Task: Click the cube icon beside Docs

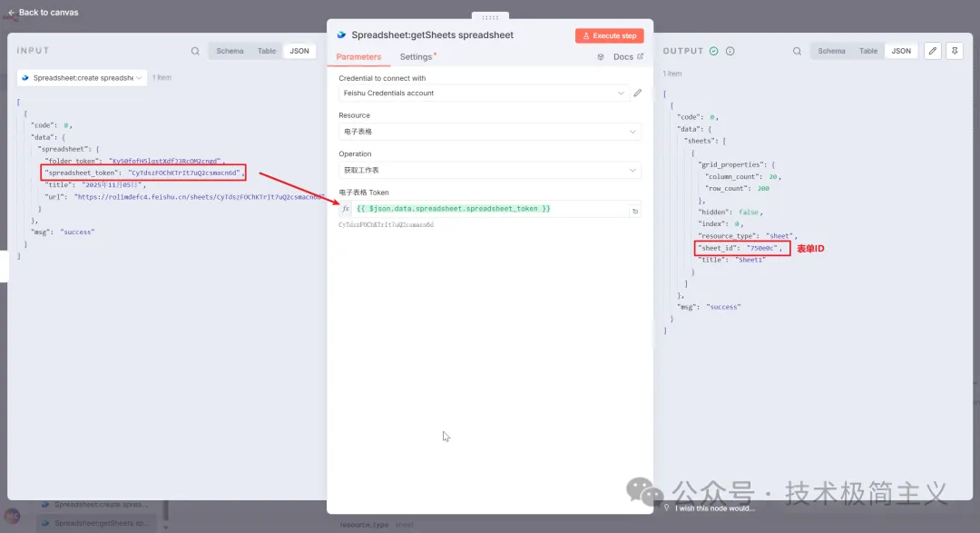Action: 601,57
